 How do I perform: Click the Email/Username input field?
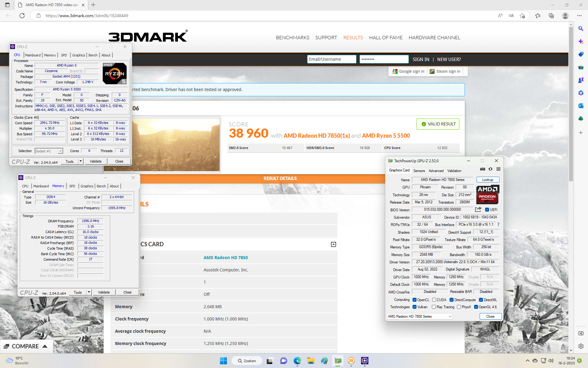[331, 59]
